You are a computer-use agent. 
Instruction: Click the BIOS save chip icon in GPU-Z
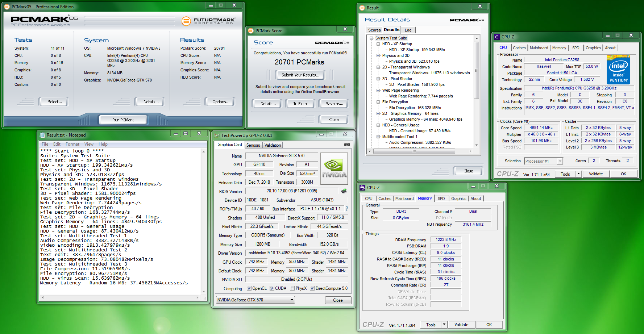point(344,191)
